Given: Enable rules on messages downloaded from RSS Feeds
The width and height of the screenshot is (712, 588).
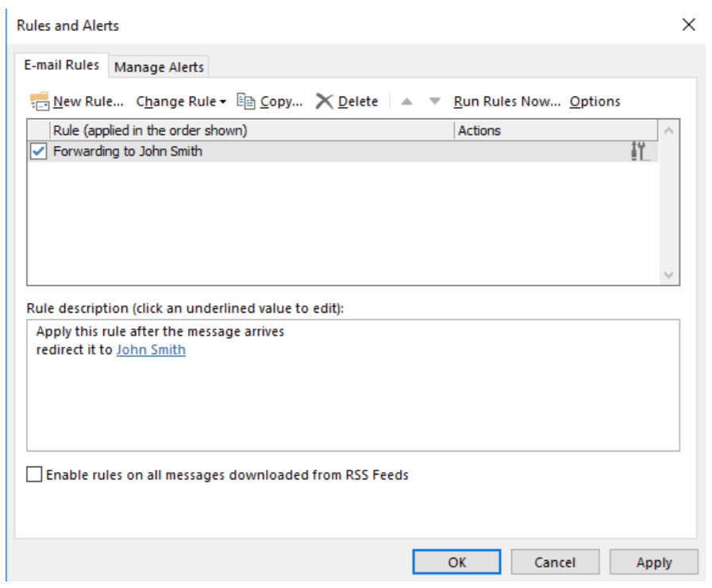Looking at the screenshot, I should [35, 475].
